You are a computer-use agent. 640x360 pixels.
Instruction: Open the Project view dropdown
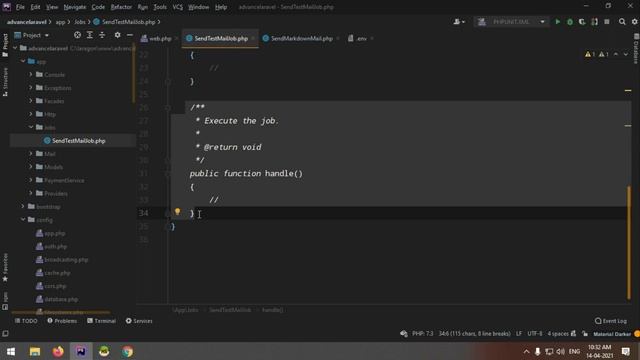pos(31,35)
